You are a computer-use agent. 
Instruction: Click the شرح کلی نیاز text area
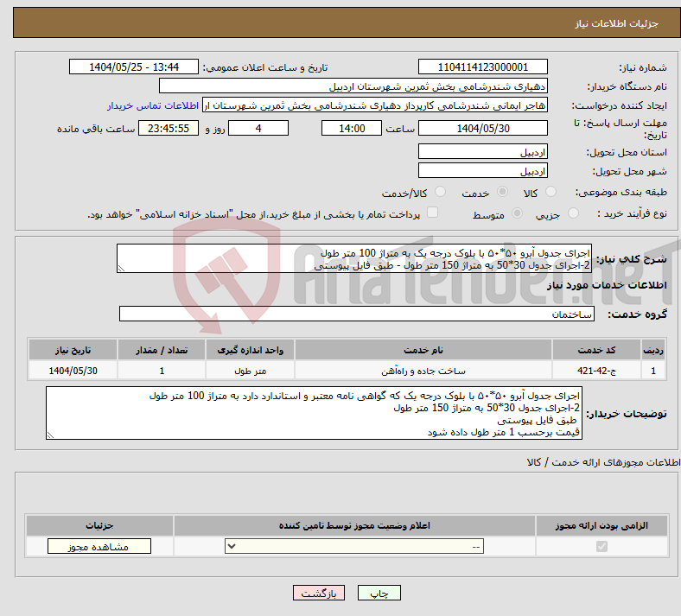pyautogui.click(x=354, y=258)
